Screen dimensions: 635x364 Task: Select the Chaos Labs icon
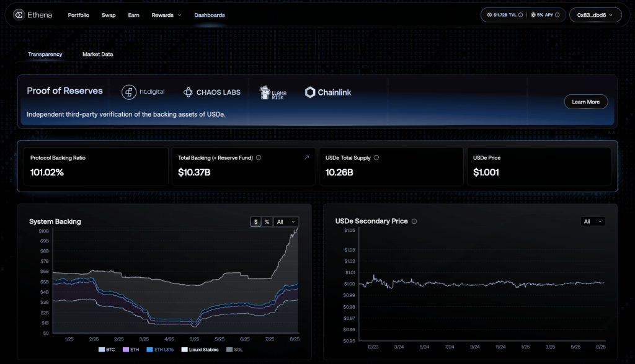pos(188,92)
